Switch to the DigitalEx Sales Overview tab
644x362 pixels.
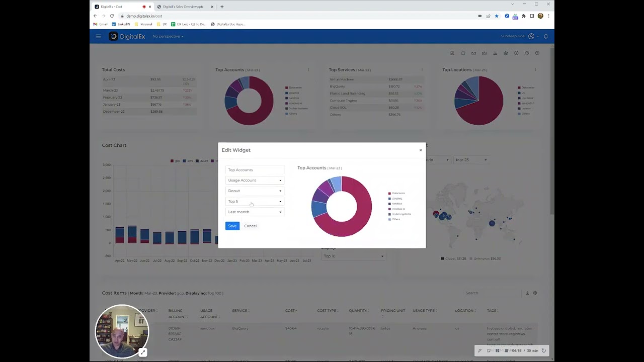point(185,7)
